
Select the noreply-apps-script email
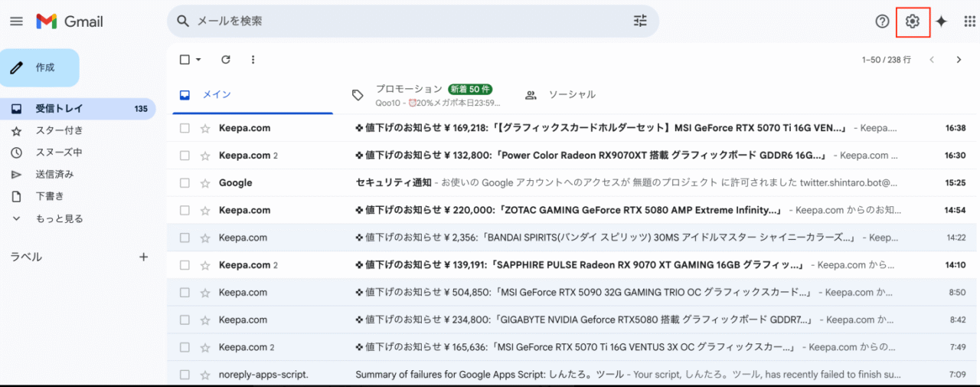pos(185,375)
